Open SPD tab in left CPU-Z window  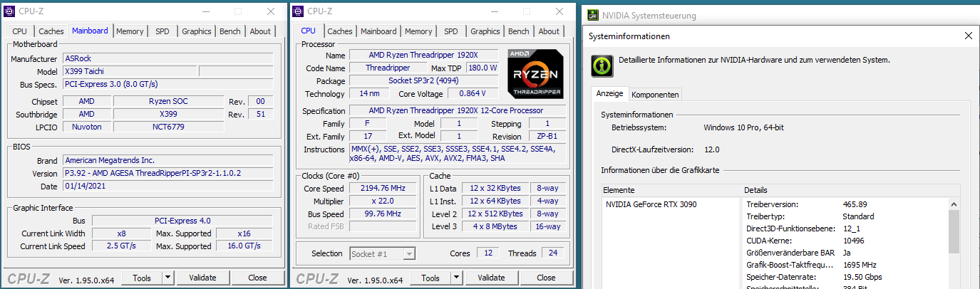pos(163,31)
